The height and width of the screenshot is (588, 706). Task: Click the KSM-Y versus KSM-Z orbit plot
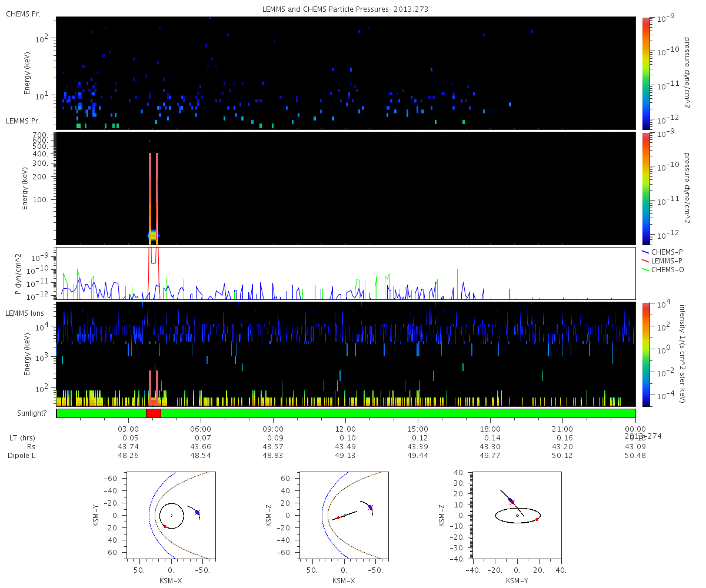(x=517, y=514)
